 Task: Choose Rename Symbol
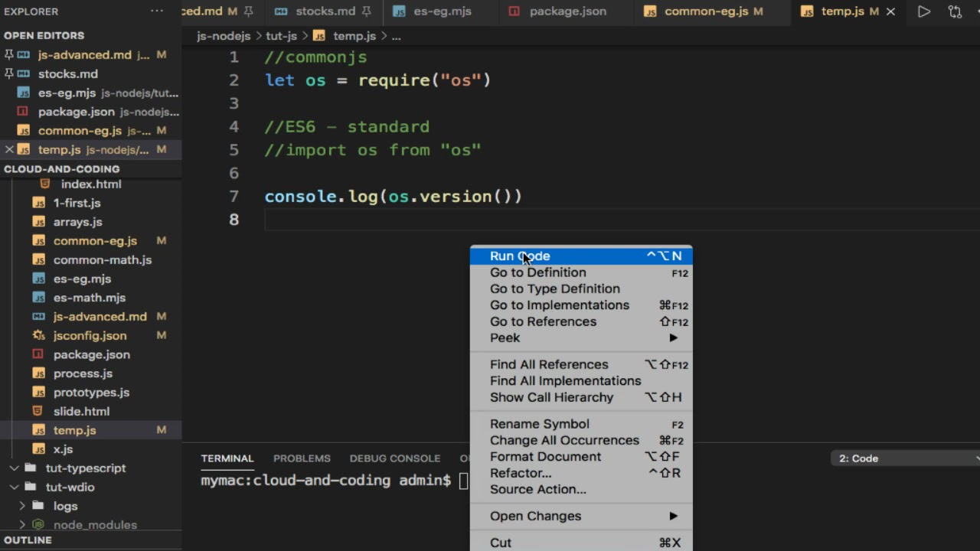(581, 424)
